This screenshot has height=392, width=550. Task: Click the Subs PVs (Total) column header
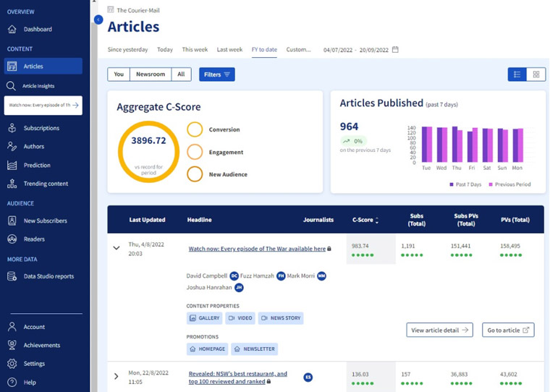[466, 220]
